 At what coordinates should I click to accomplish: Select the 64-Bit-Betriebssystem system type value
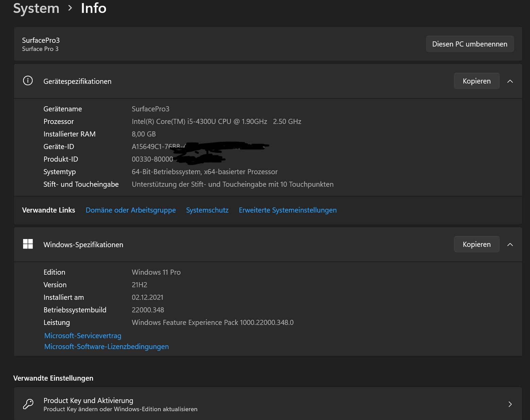[205, 172]
